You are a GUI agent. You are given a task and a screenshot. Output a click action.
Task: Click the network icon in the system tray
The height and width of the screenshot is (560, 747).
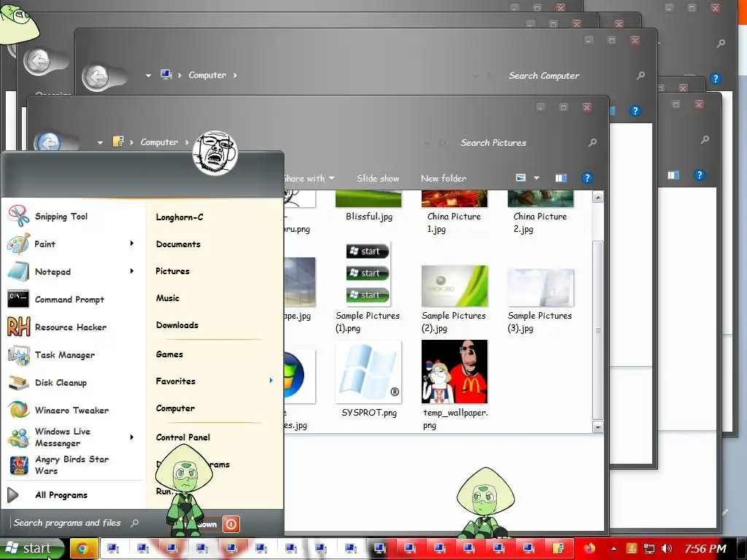point(649,548)
